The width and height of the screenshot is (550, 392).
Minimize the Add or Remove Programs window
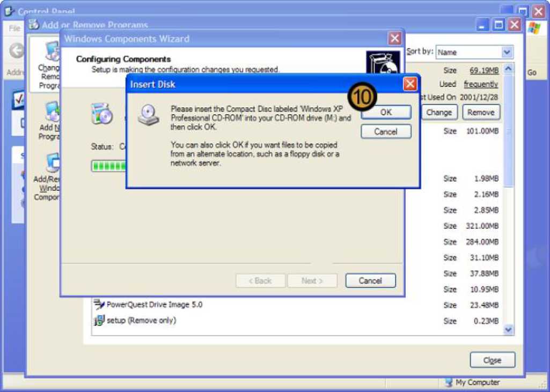click(x=482, y=25)
